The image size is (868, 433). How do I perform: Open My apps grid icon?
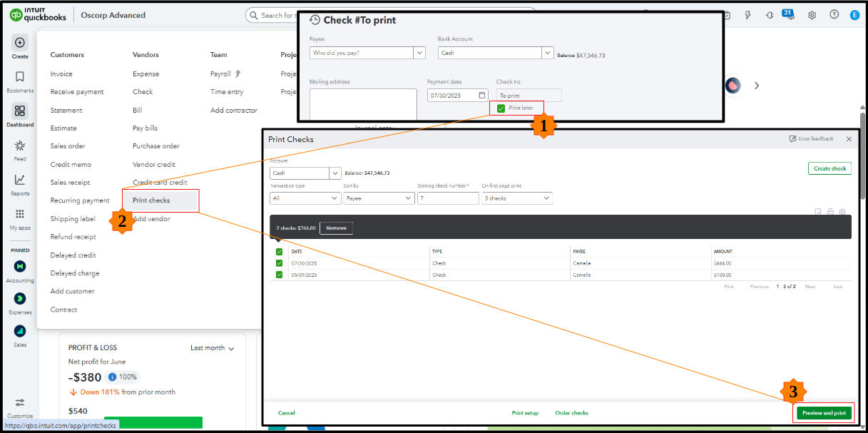pos(20,214)
